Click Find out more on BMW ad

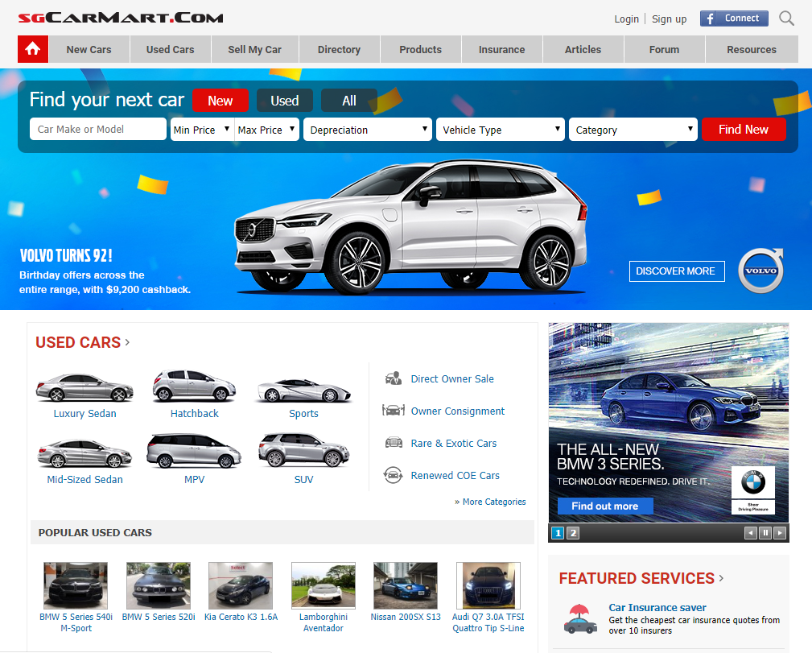pyautogui.click(x=605, y=506)
